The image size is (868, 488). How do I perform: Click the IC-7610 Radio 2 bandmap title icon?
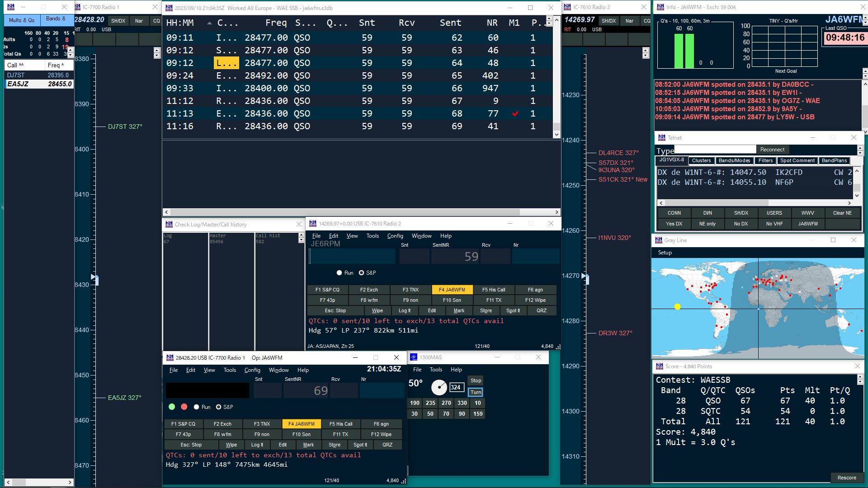click(x=567, y=7)
